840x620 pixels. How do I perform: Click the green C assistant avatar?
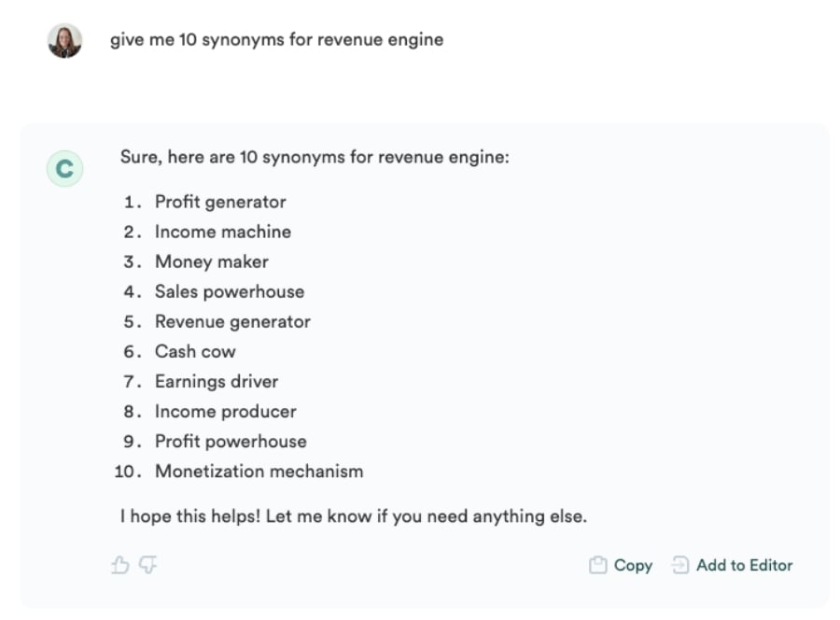click(x=64, y=168)
